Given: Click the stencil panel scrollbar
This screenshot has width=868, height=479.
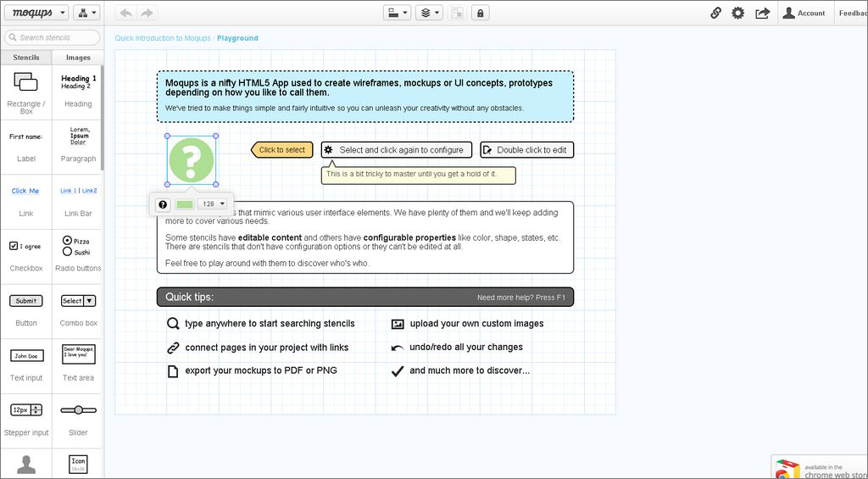Looking at the screenshot, I should click(103, 118).
